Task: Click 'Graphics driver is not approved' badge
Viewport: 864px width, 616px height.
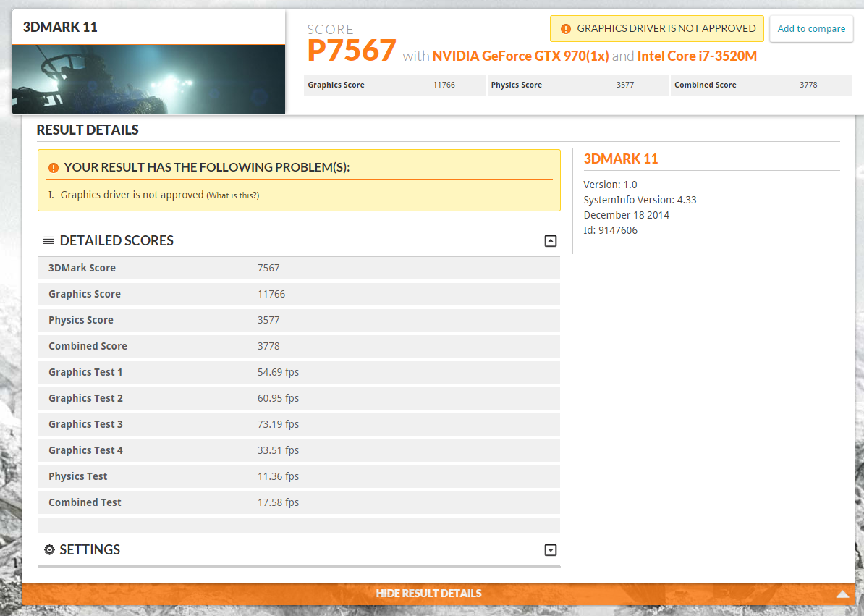Action: (x=657, y=29)
